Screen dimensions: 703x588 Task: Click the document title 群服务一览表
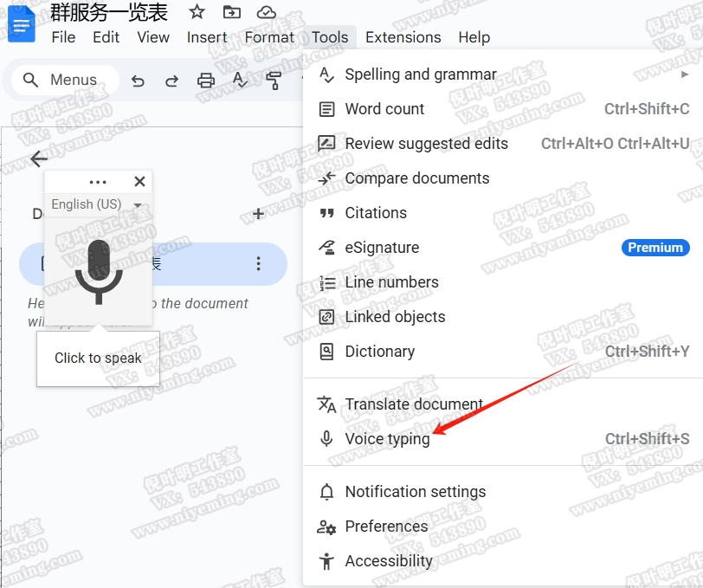pyautogui.click(x=108, y=12)
